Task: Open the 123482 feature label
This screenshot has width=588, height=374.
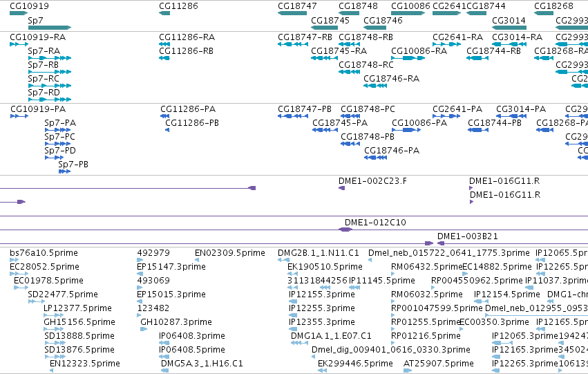Action: click(x=153, y=308)
